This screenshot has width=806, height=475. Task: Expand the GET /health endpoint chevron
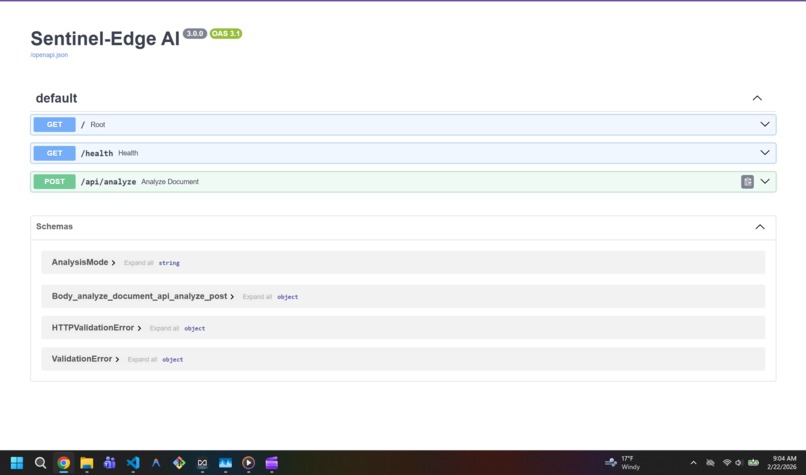point(765,153)
